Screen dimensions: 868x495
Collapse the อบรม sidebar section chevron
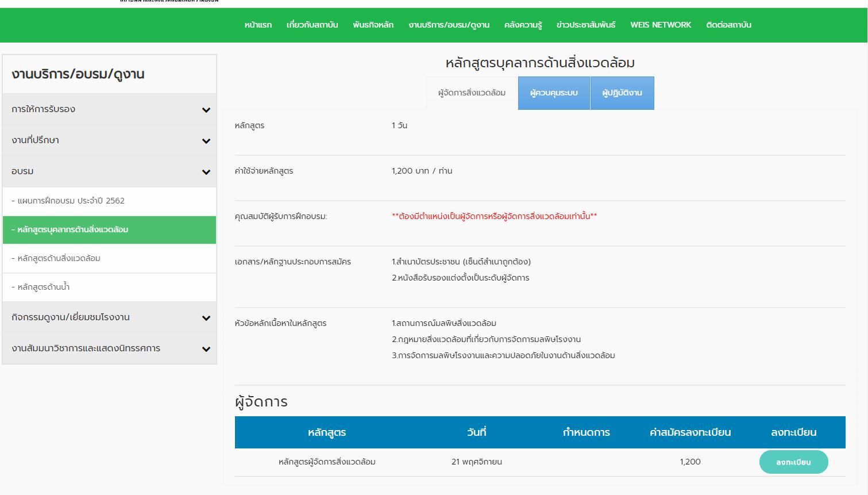pyautogui.click(x=206, y=172)
